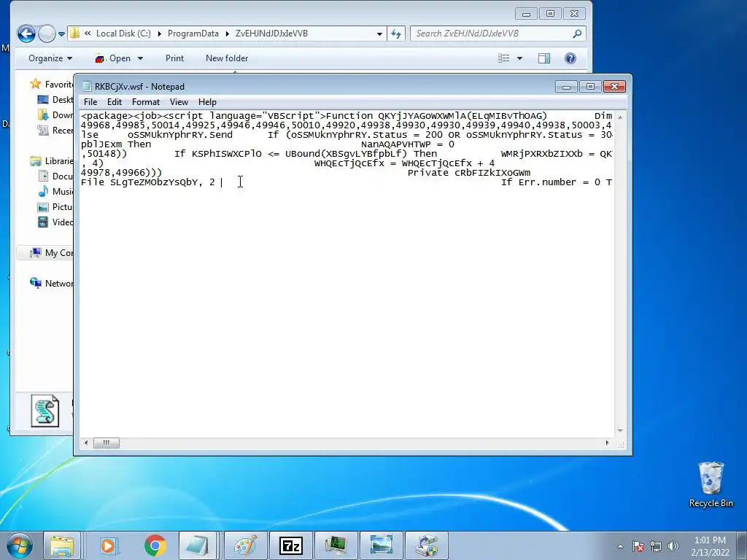Select Pictures library in navigation pane
The height and width of the screenshot is (560, 747).
pyautogui.click(x=55, y=206)
